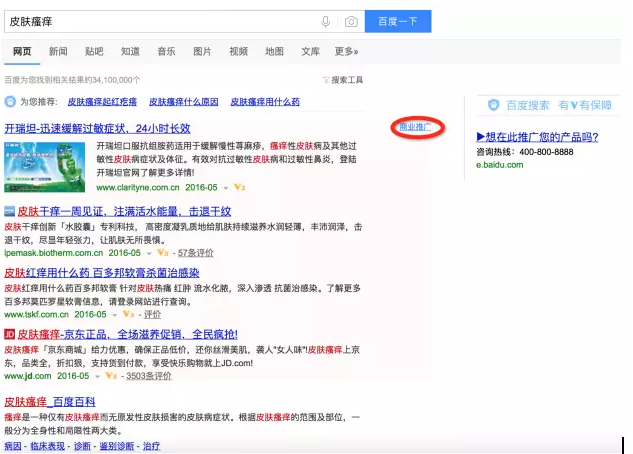This screenshot has width=633, height=454.
Task: Select the hotline text 400-800-8888
Action: click(x=547, y=152)
